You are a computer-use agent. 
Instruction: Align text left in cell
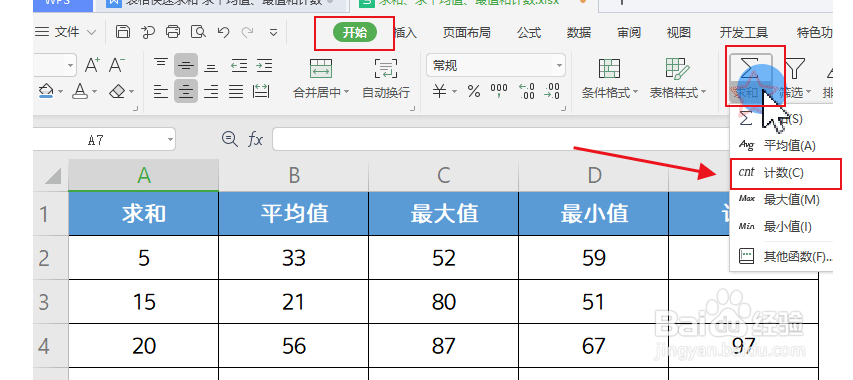pyautogui.click(x=160, y=91)
